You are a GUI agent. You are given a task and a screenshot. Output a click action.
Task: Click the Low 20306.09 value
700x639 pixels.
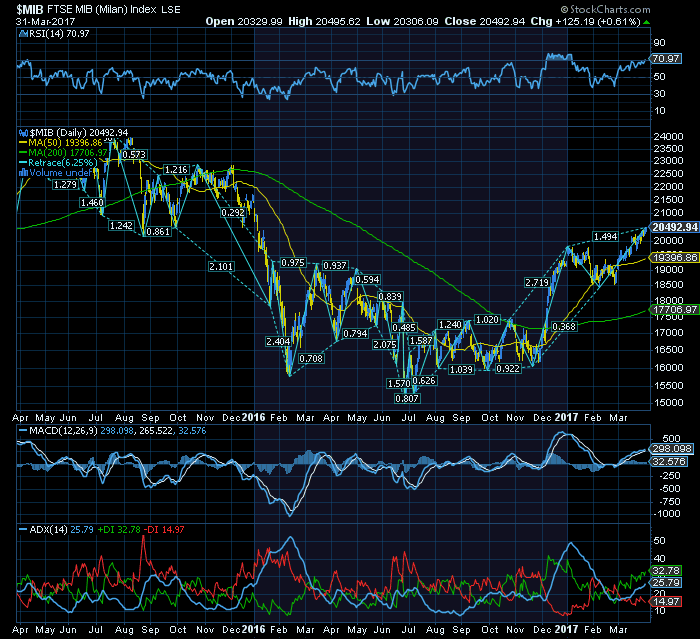pos(402,21)
